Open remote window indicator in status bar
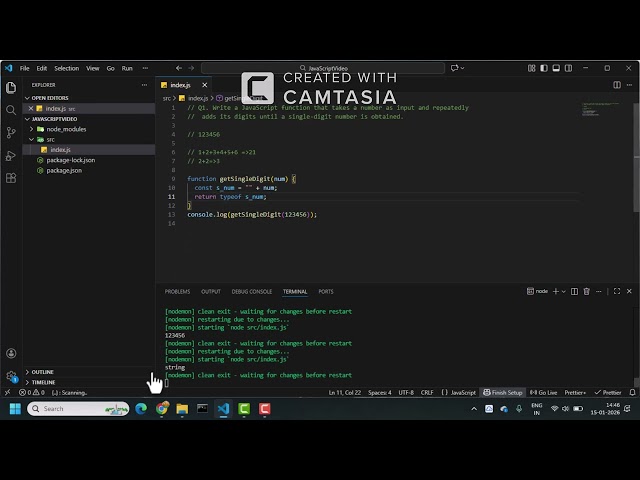 (7, 392)
